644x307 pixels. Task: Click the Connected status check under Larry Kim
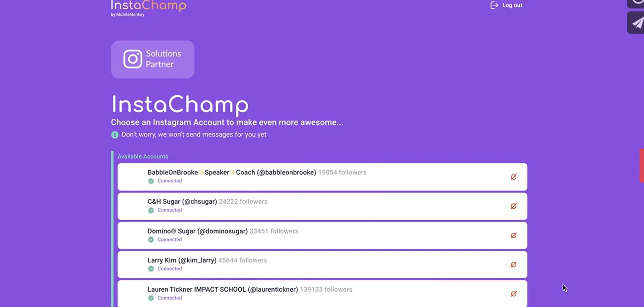click(151, 269)
